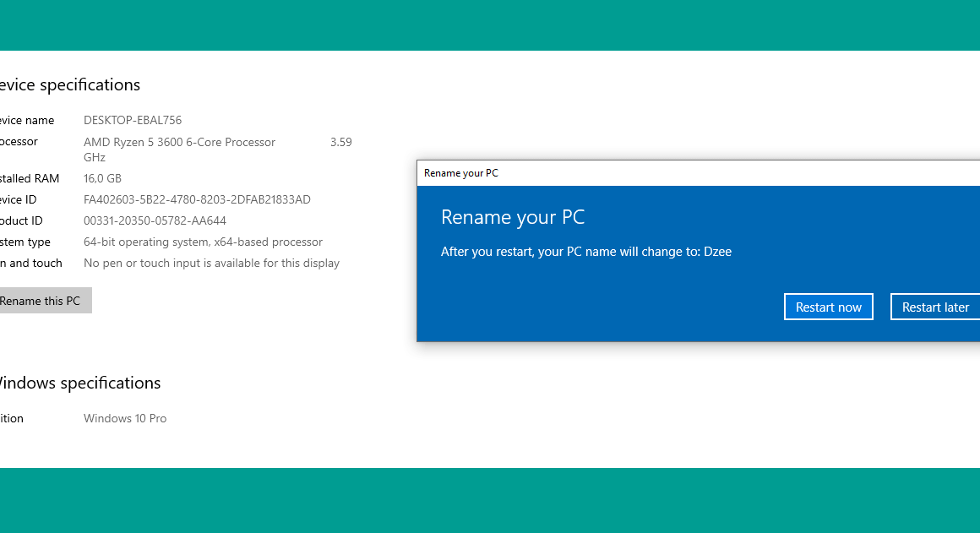The image size is (980, 533).
Task: Select the Product ID value 00331-20350-05782-AA644
Action: 155,220
